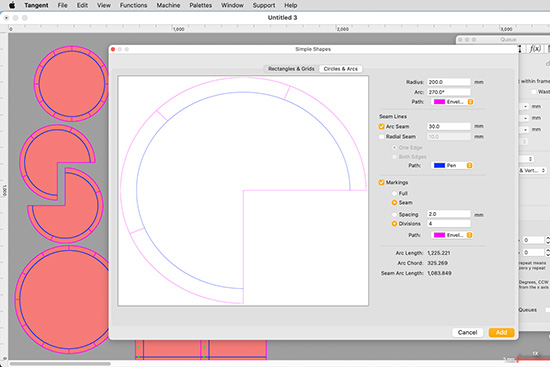The width and height of the screenshot is (550, 367).
Task: Select the Full markings radio button
Action: pos(394,193)
